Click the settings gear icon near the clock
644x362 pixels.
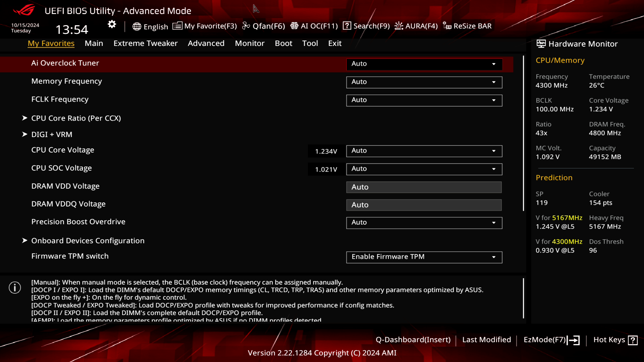[x=112, y=24]
